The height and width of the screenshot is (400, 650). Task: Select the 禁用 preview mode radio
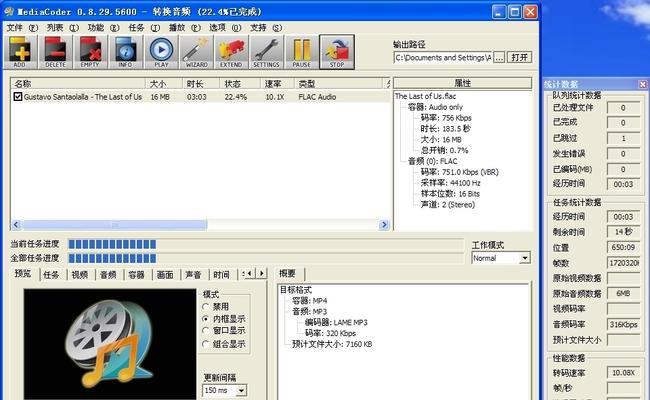tap(206, 307)
